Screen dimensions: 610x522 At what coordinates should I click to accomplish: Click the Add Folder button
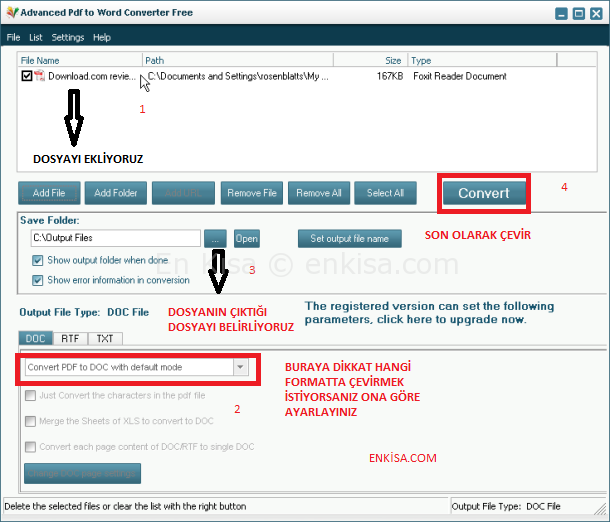click(116, 193)
